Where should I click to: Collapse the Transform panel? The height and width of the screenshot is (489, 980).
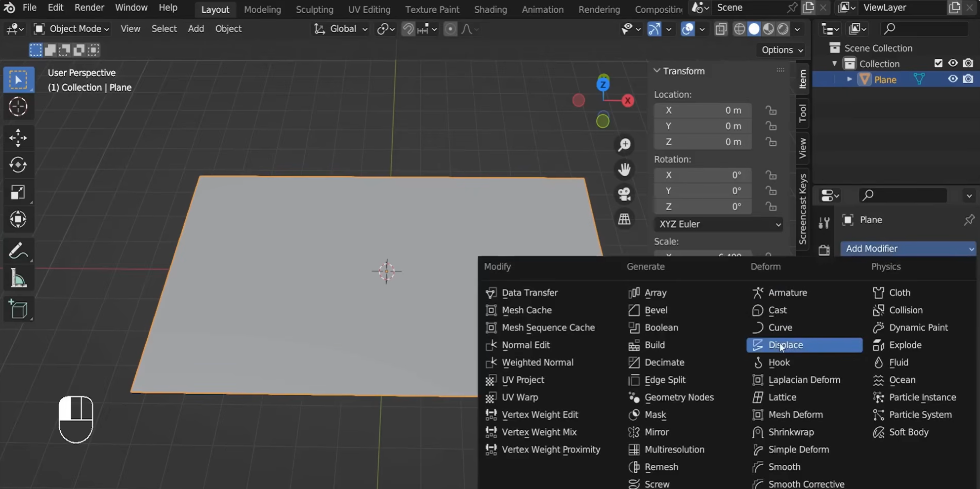pos(657,71)
